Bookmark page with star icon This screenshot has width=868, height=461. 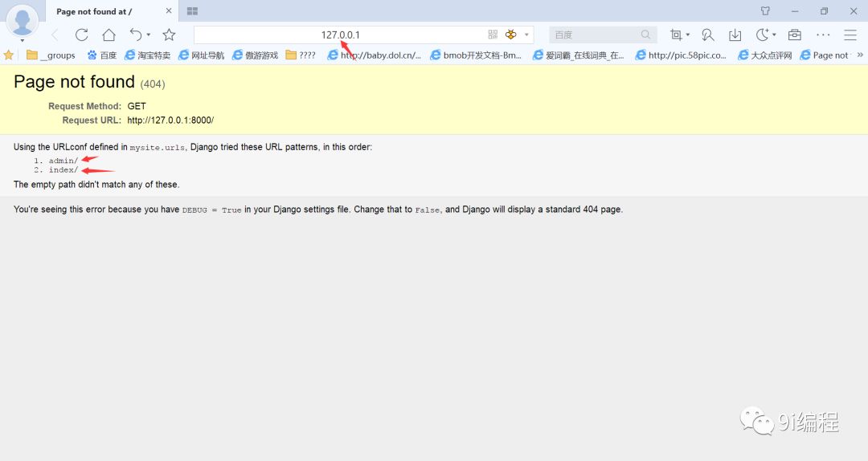click(169, 35)
